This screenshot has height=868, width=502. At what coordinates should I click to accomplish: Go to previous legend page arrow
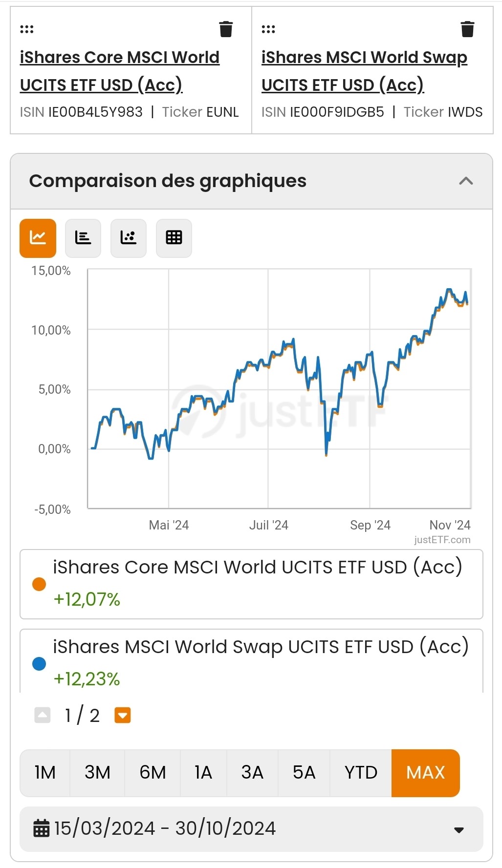43,716
